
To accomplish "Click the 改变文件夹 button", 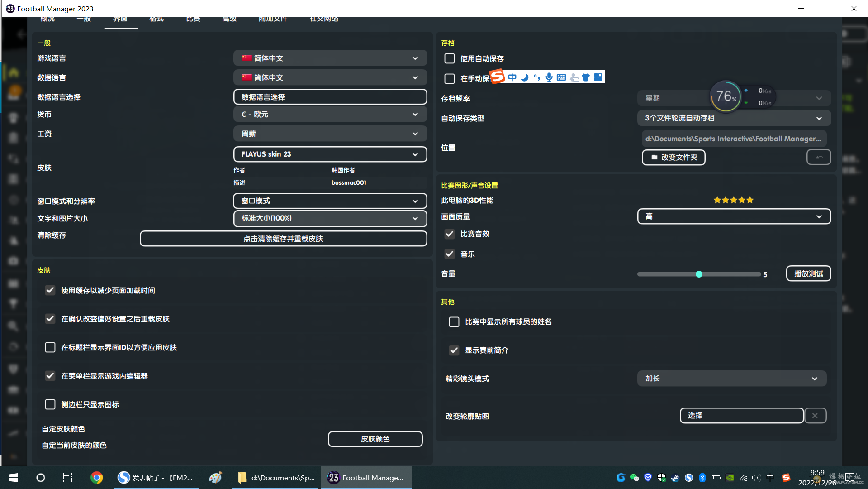I will pyautogui.click(x=674, y=157).
